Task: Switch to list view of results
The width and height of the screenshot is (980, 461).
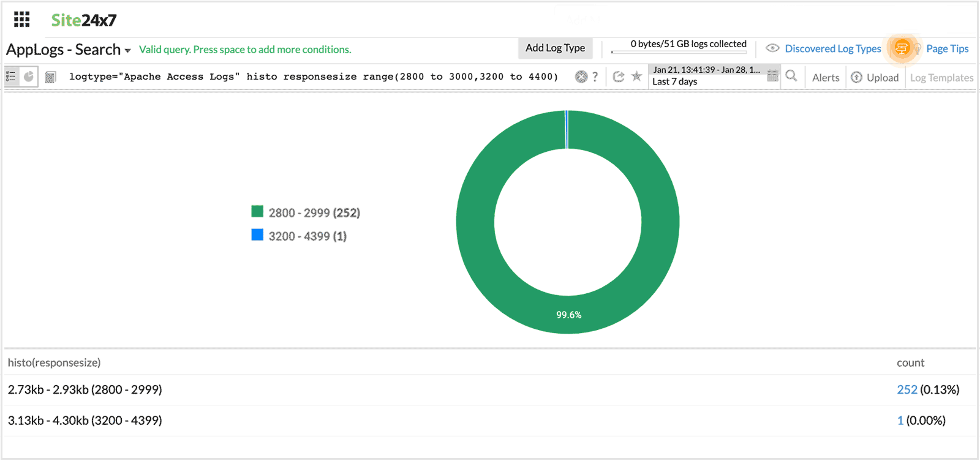Action: 11,77
